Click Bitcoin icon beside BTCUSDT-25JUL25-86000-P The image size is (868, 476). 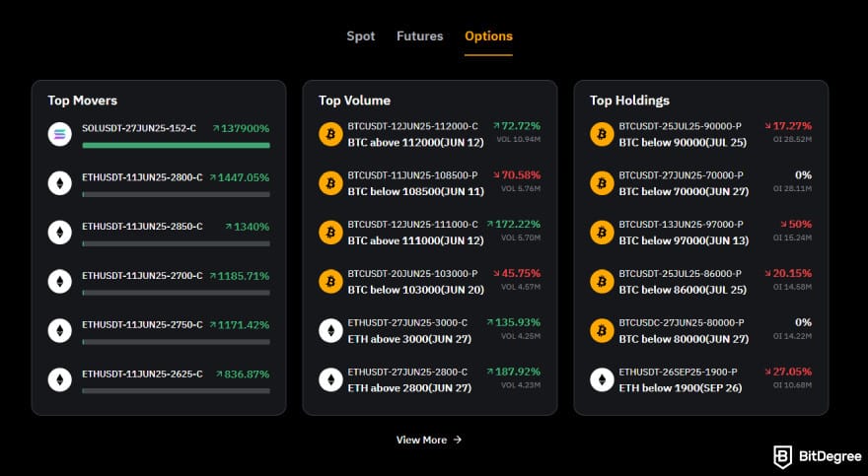tap(602, 282)
